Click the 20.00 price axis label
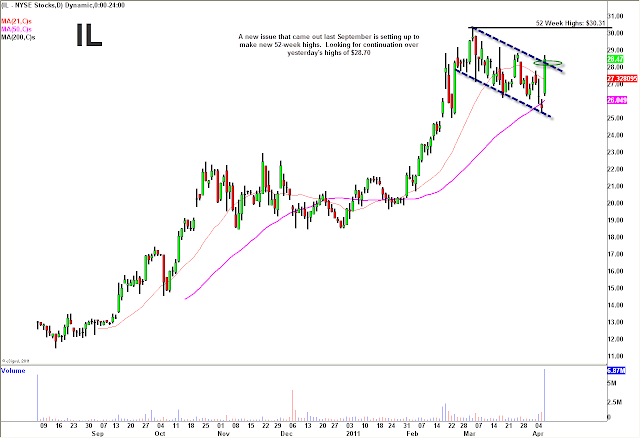Viewport: 640px width, 438px height. click(616, 203)
